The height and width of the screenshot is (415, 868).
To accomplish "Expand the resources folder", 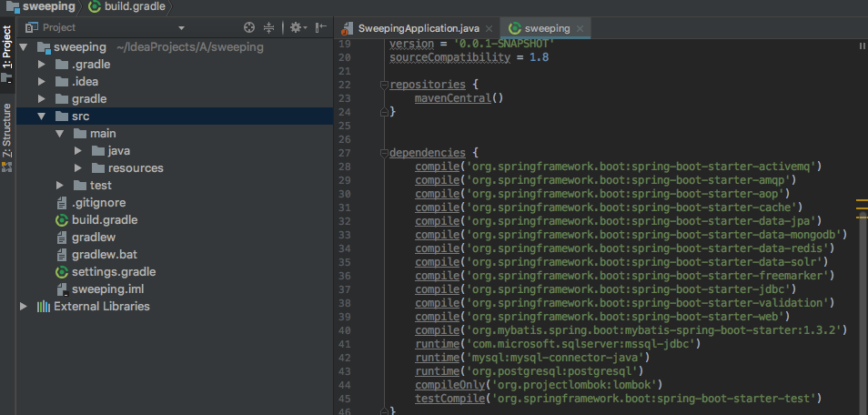I will [x=77, y=167].
